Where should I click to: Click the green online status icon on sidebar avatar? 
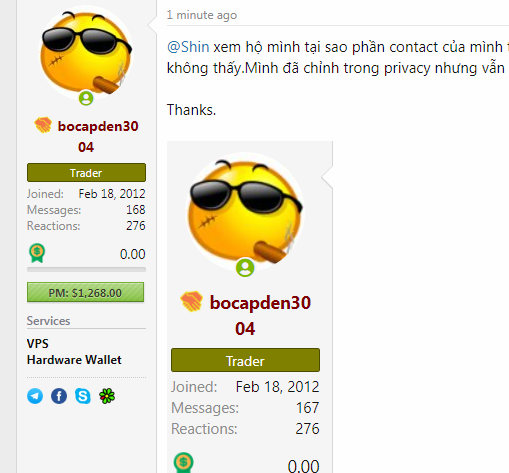tap(86, 98)
